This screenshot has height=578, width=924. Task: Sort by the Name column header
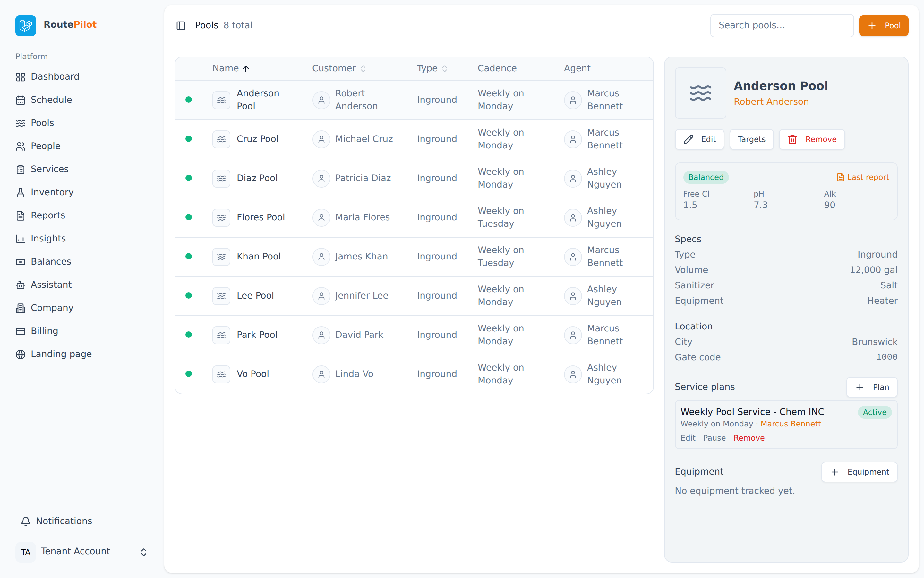click(x=231, y=68)
